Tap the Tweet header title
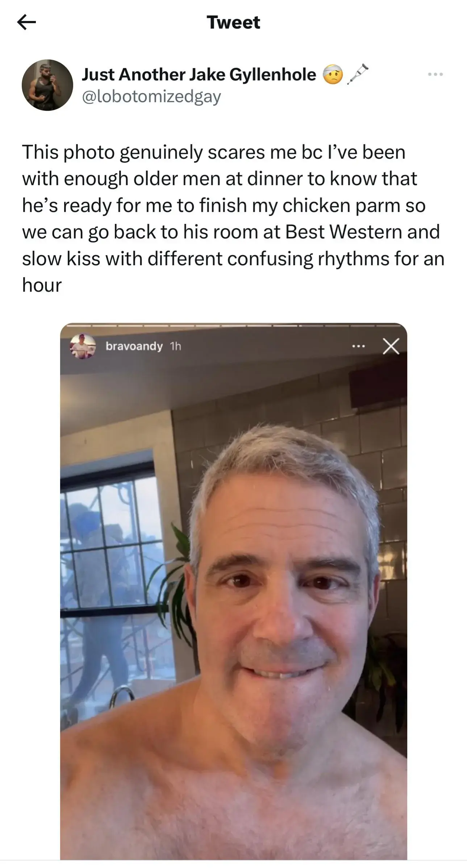 coord(233,22)
